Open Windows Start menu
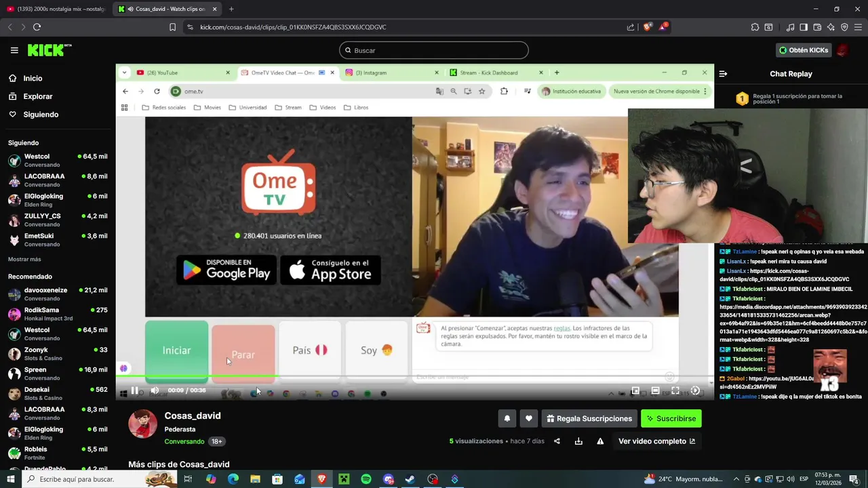This screenshot has width=868, height=488. pyautogui.click(x=10, y=479)
